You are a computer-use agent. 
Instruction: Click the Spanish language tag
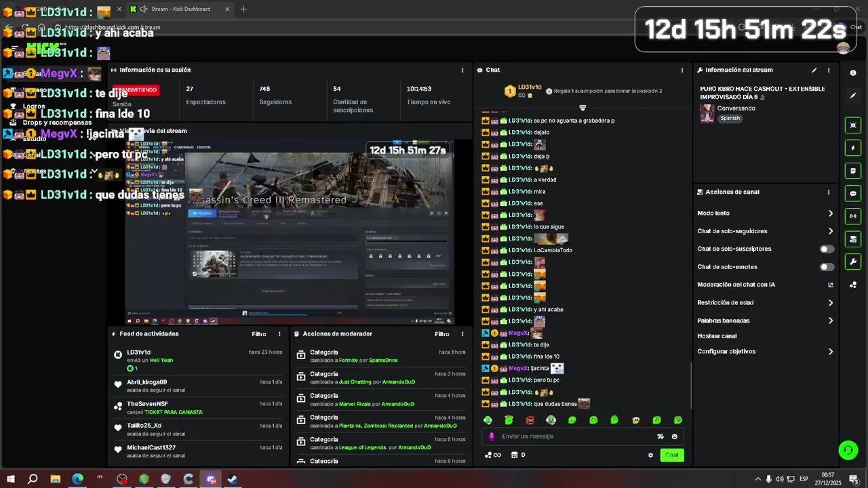coord(730,118)
